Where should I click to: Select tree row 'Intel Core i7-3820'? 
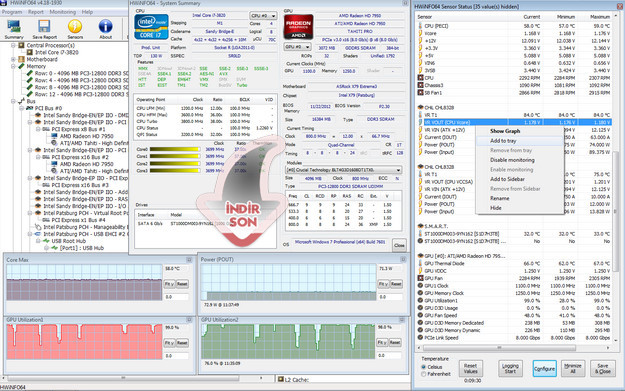[x=57, y=52]
